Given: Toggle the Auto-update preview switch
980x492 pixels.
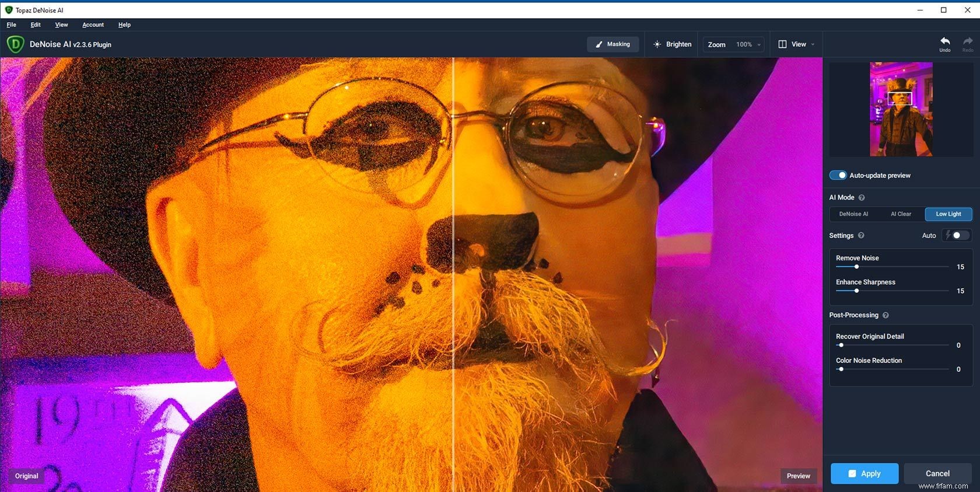Looking at the screenshot, I should 838,175.
